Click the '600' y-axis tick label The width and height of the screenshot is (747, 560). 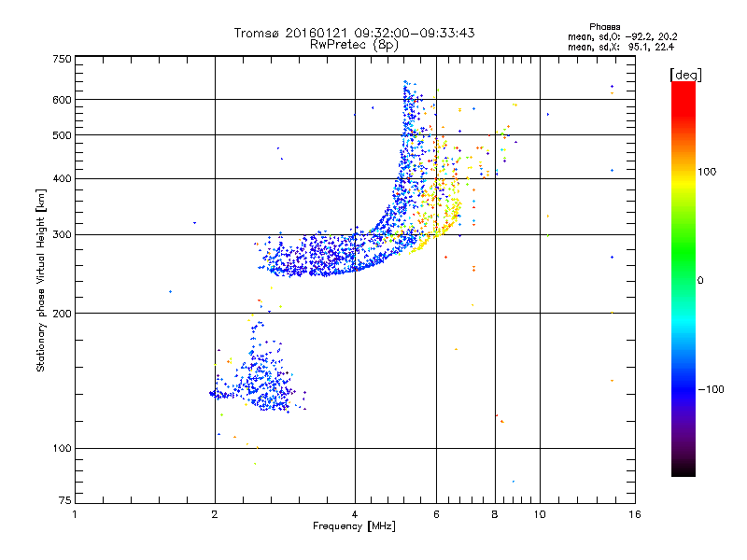pyautogui.click(x=62, y=100)
